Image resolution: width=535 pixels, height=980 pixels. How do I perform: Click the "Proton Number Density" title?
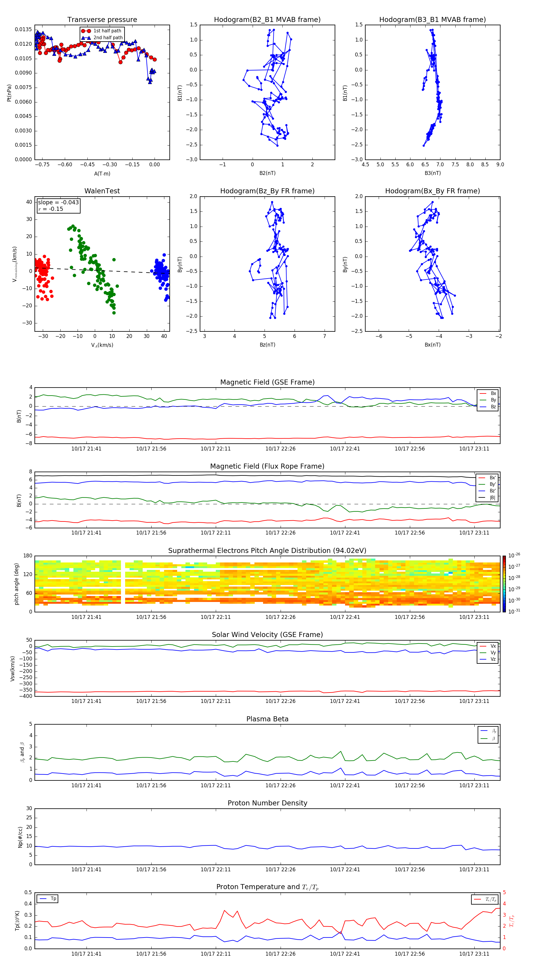(x=267, y=803)
